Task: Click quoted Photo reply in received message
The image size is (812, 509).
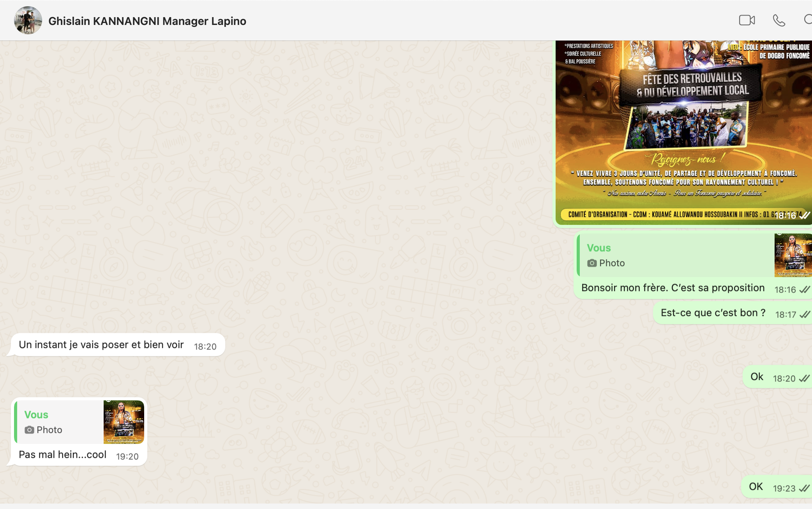Action: tap(58, 422)
